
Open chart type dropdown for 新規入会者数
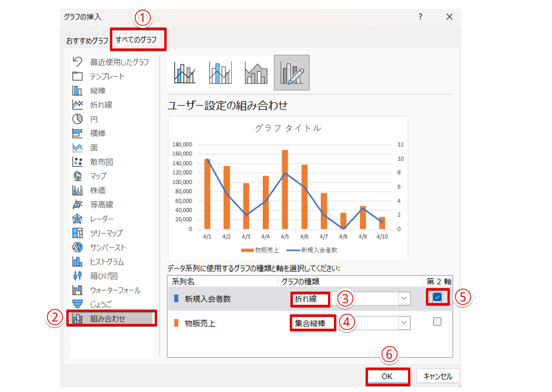[x=404, y=298]
